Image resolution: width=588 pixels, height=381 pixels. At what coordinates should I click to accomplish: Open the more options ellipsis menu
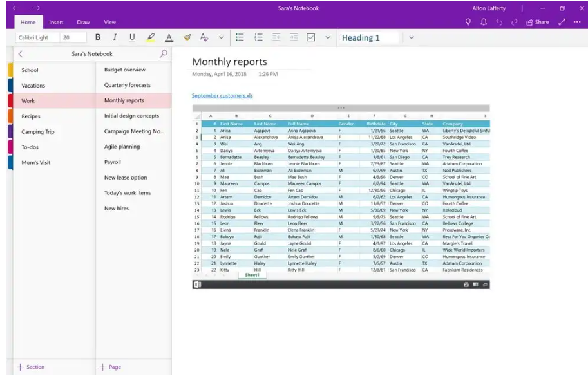pyautogui.click(x=577, y=22)
